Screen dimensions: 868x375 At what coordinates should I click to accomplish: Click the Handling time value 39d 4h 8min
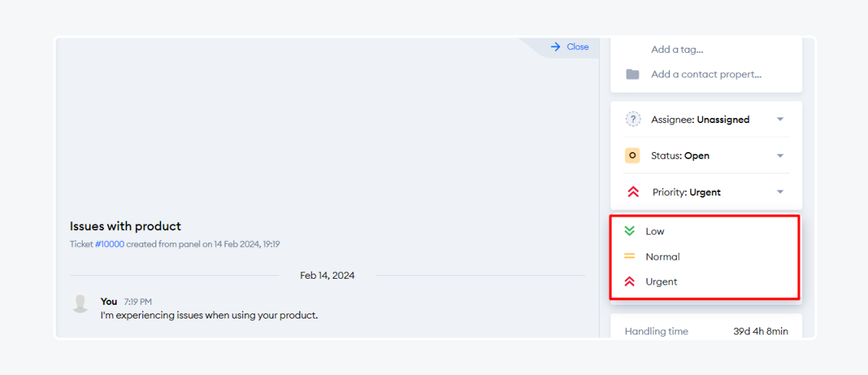[760, 332]
